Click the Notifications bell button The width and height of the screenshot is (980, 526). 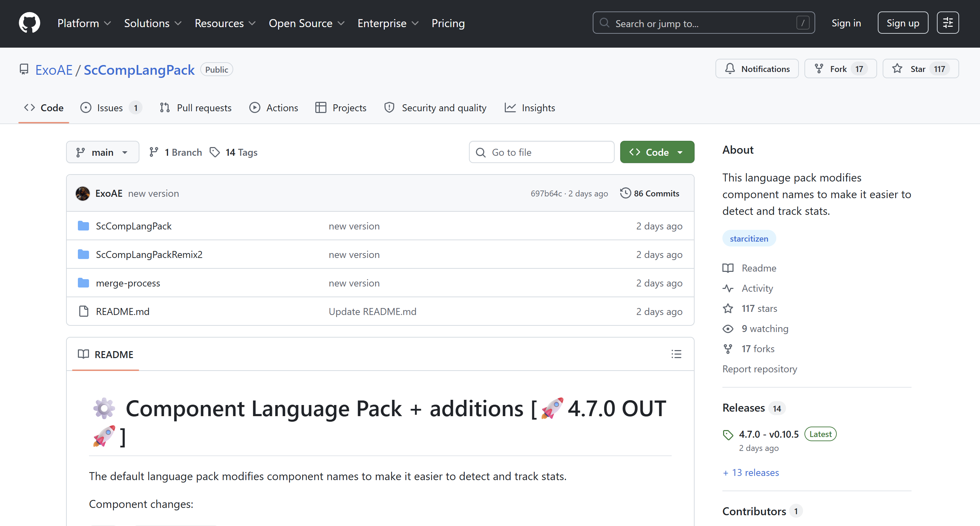tap(757, 69)
